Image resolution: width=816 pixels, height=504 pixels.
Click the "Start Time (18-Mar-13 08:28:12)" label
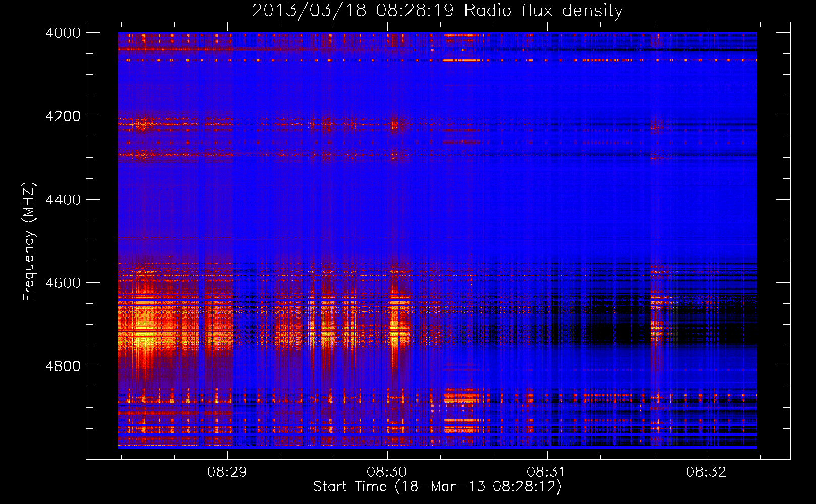[x=437, y=487]
